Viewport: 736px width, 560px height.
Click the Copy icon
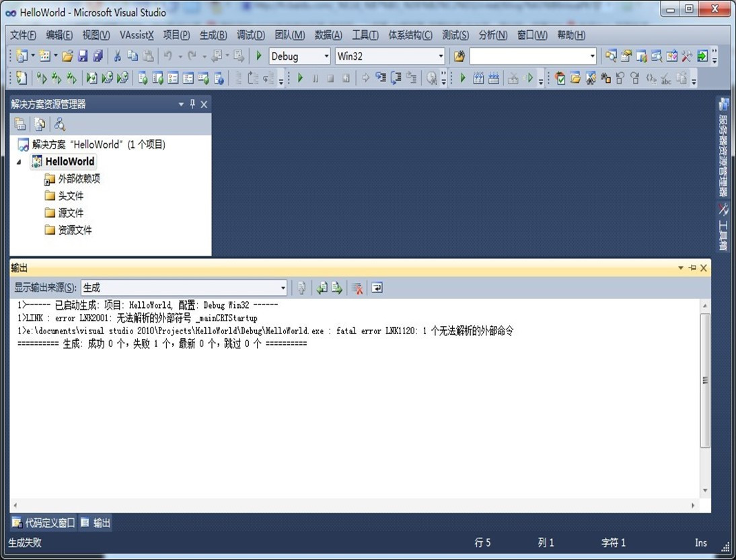pos(133,56)
